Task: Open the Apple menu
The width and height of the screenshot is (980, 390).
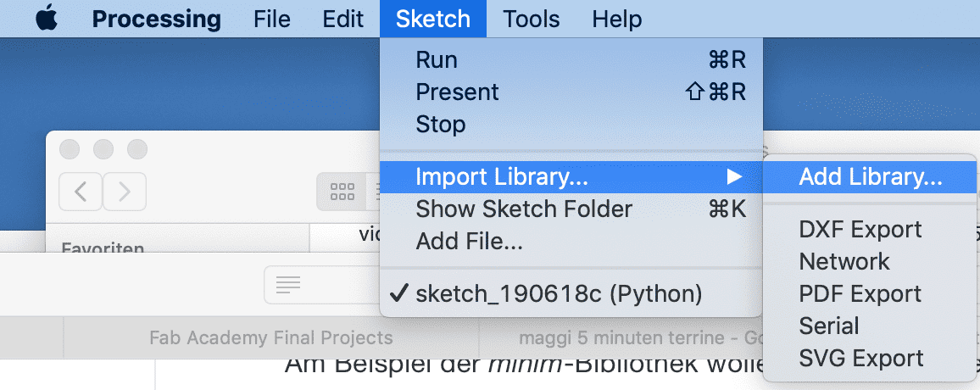Action: click(x=47, y=19)
